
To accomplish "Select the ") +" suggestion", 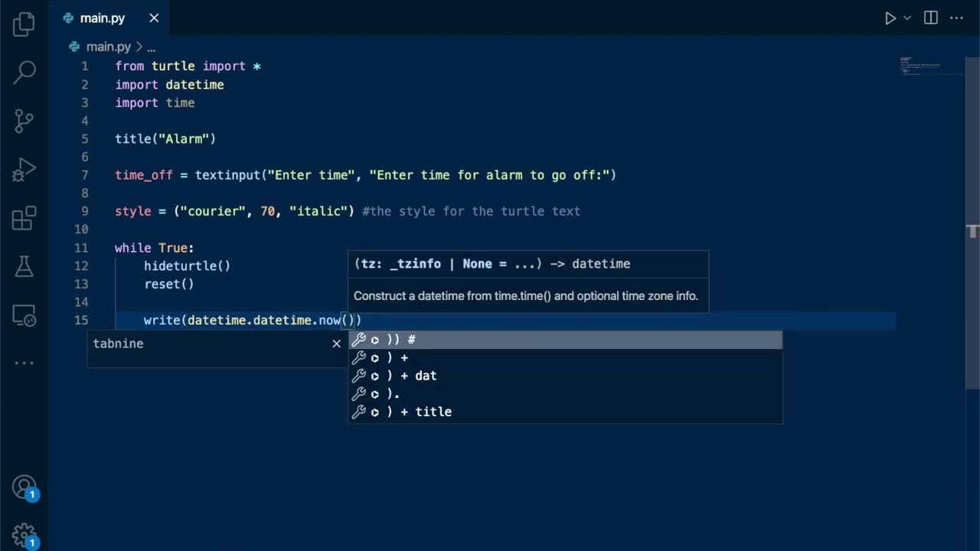I will click(x=566, y=357).
